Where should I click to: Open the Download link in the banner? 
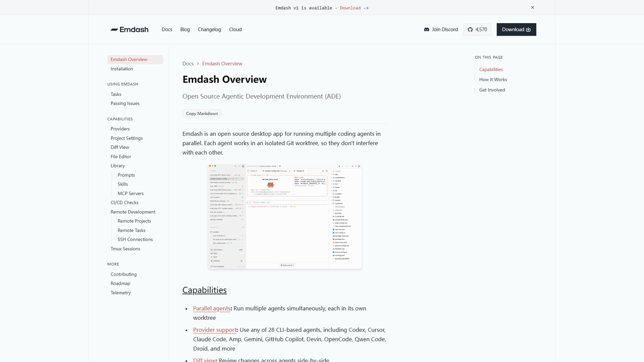tap(350, 8)
